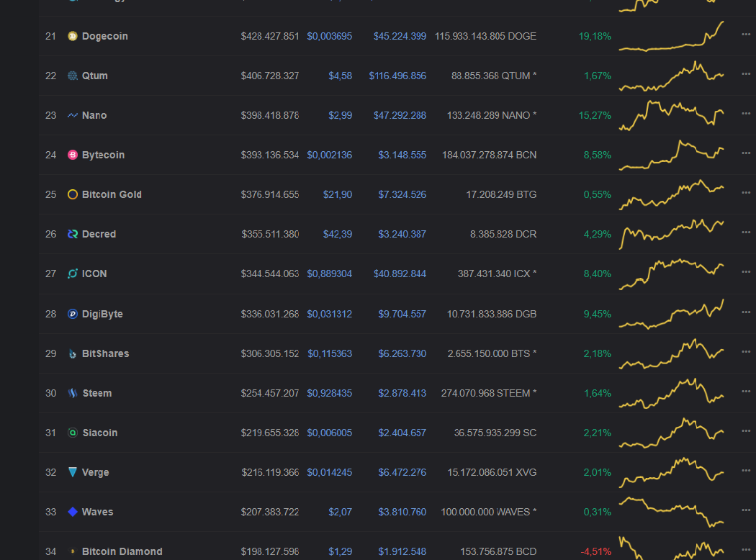Click the Nano logo icon
Screen dimensions: 756x560
(72, 115)
